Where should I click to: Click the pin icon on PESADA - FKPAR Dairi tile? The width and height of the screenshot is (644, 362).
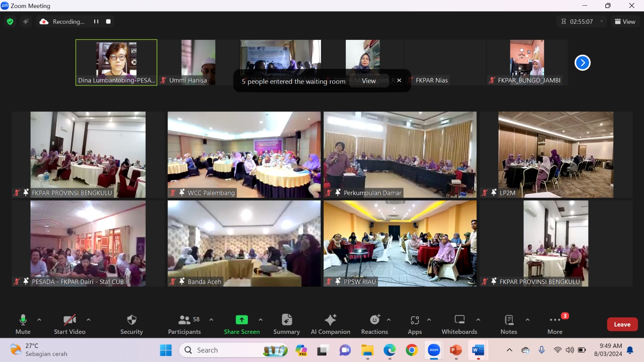click(x=26, y=282)
